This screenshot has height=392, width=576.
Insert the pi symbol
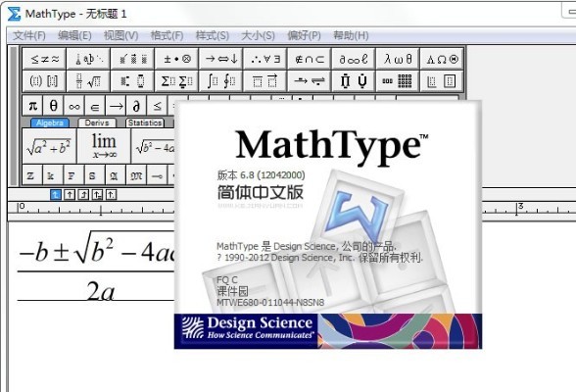(x=32, y=106)
